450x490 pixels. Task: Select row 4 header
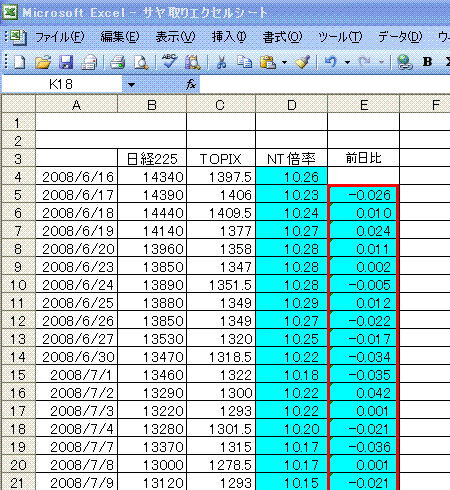pos(18,176)
